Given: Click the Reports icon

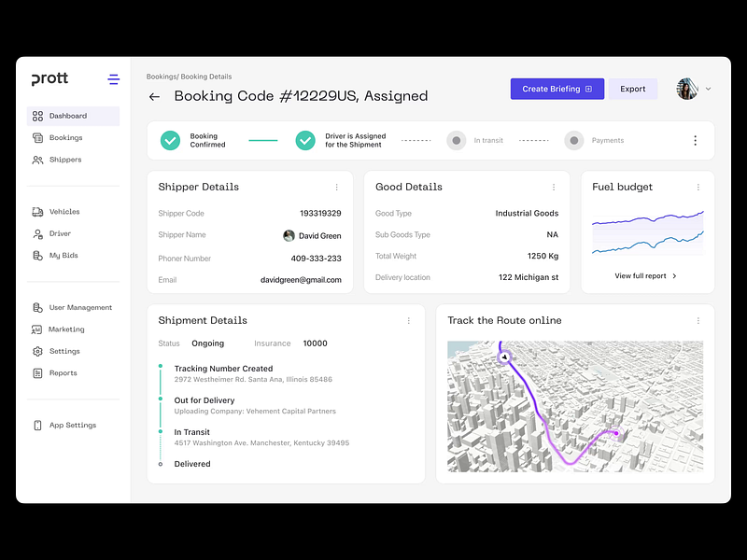Looking at the screenshot, I should [35, 372].
